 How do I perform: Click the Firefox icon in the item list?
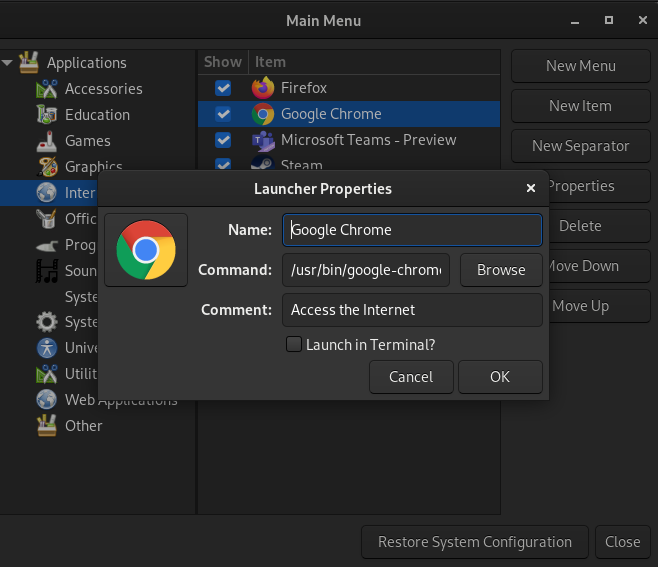coord(263,88)
